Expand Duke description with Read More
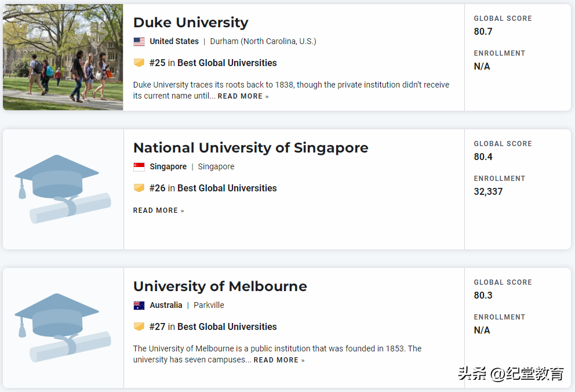Image resolution: width=575 pixels, height=392 pixels. (x=243, y=96)
